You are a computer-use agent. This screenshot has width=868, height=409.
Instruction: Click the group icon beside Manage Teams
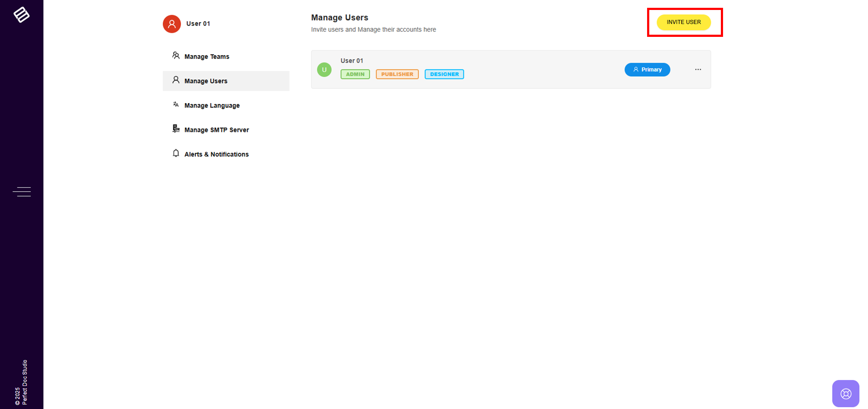(x=176, y=56)
